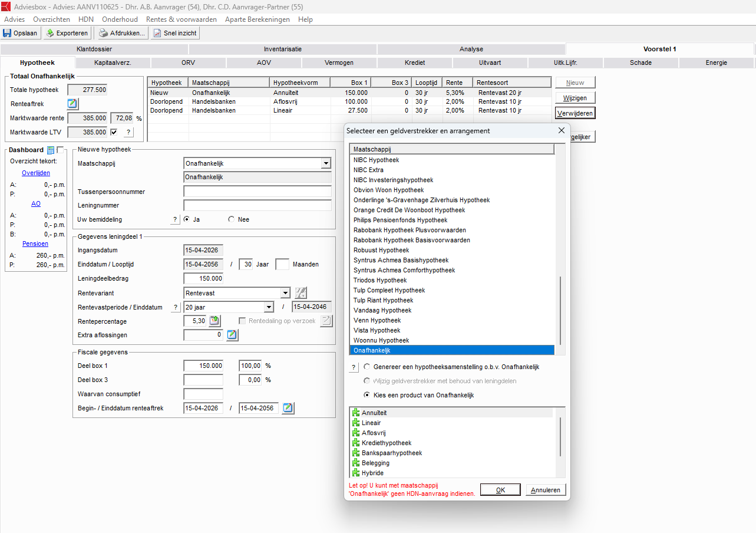Click the Opslaan save toolbar button
The image size is (756, 533).
pyautogui.click(x=21, y=33)
